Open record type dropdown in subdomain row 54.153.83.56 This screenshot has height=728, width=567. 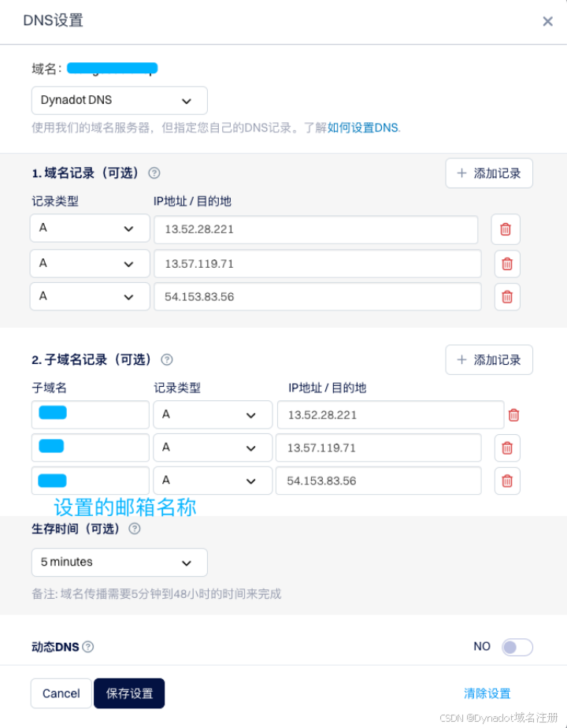click(x=213, y=481)
